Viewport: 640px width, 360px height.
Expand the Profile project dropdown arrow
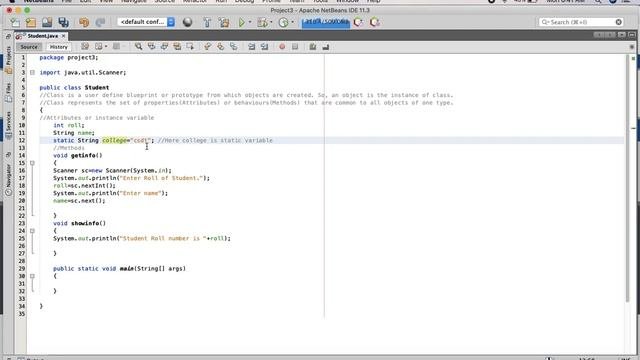[x=292, y=22]
